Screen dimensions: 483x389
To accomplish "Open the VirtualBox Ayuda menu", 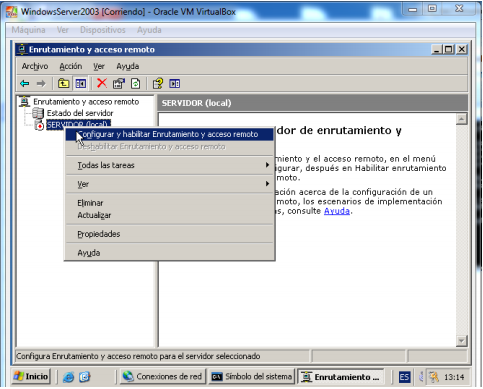I will pos(149,30).
